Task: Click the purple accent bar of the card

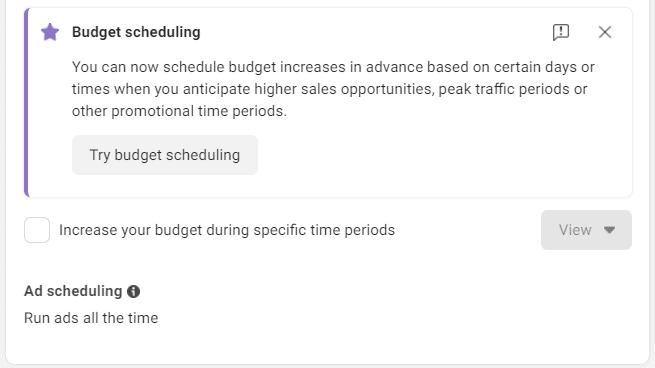Action: pyautogui.click(x=26, y=102)
